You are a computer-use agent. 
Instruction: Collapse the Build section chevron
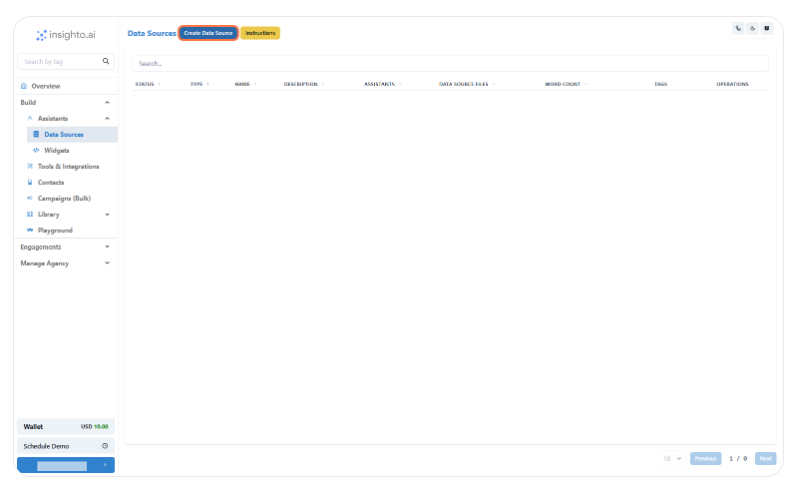(107, 103)
